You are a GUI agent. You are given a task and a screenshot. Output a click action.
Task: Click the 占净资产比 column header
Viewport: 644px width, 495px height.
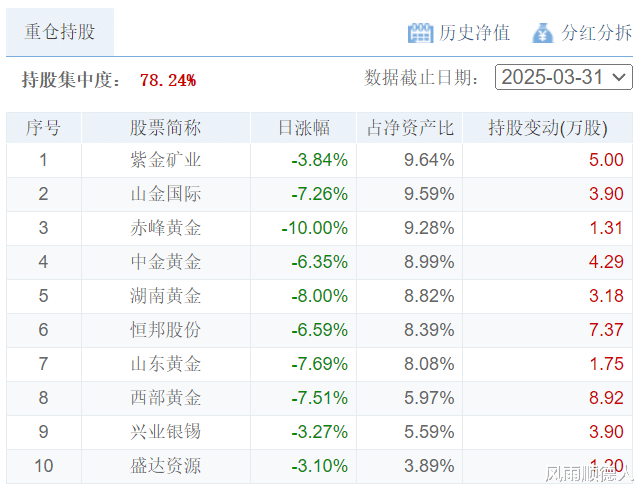pyautogui.click(x=409, y=128)
